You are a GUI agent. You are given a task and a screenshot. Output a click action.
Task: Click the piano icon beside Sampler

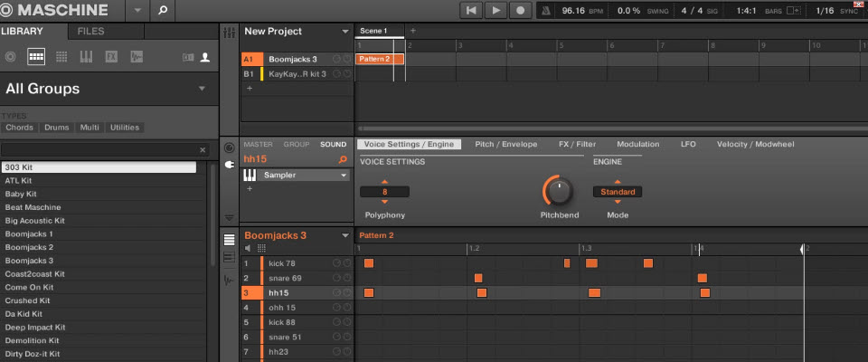[x=250, y=176]
